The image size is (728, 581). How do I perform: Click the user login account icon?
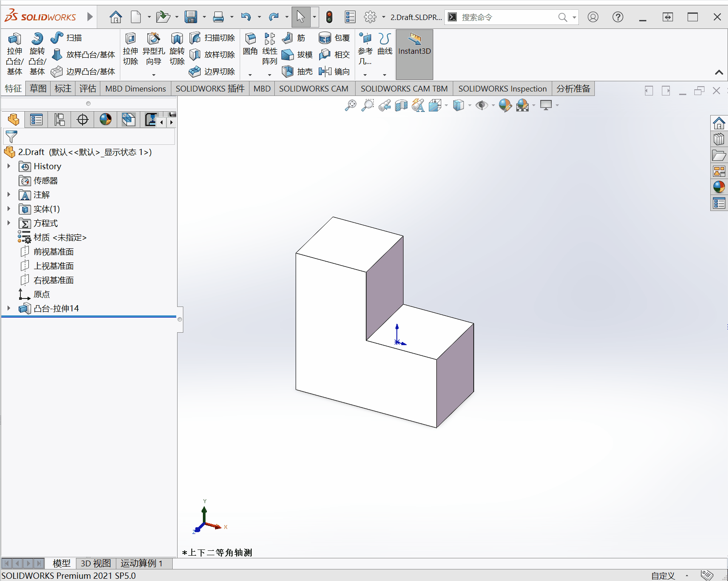(x=593, y=17)
